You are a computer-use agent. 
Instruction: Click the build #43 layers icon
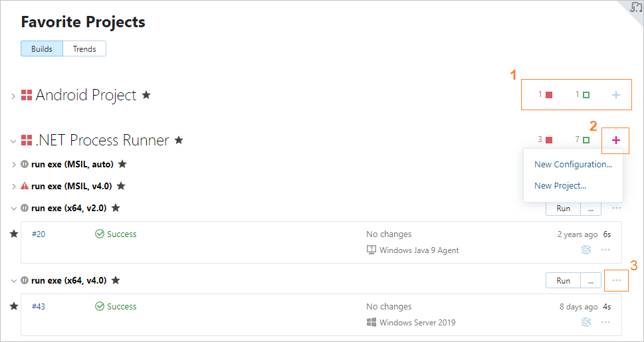coord(586,322)
